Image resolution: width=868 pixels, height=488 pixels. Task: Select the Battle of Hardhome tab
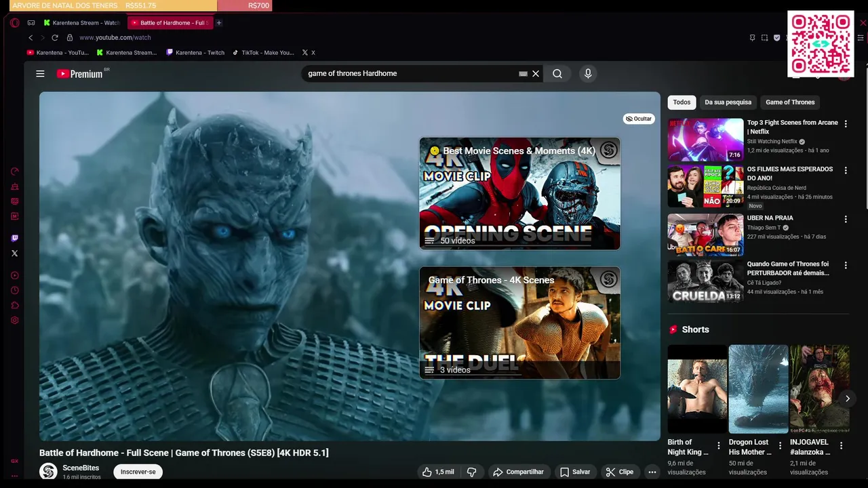[170, 22]
